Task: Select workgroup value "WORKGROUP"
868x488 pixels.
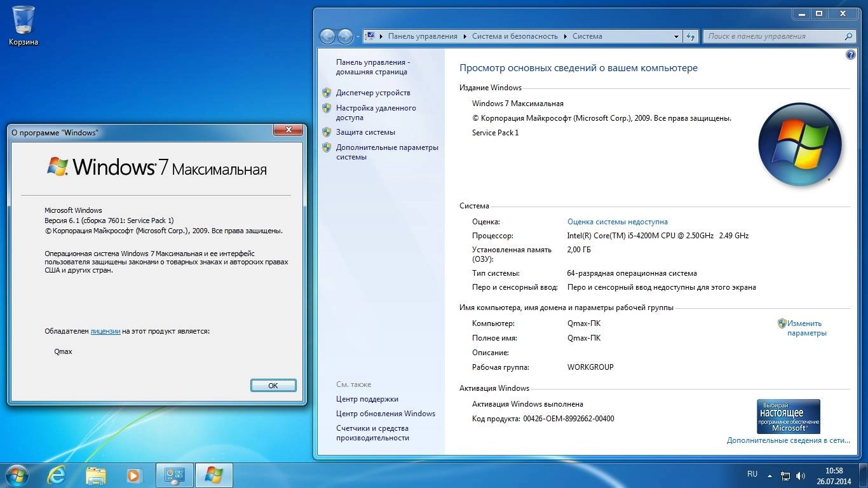Action: click(x=590, y=367)
